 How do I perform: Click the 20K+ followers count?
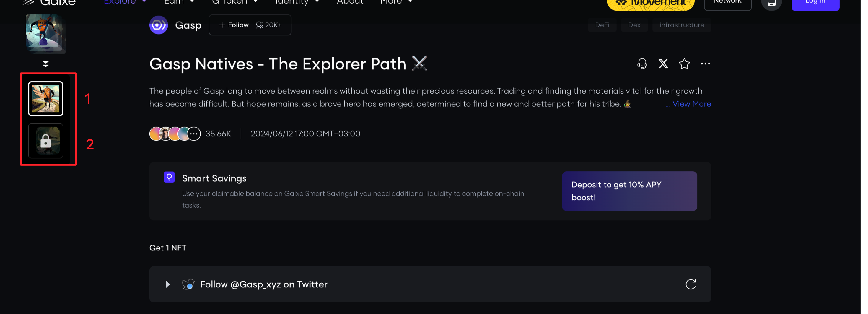[x=269, y=25]
